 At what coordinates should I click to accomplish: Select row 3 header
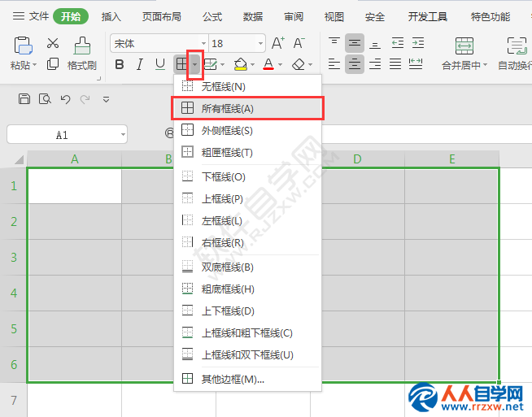[x=14, y=258]
